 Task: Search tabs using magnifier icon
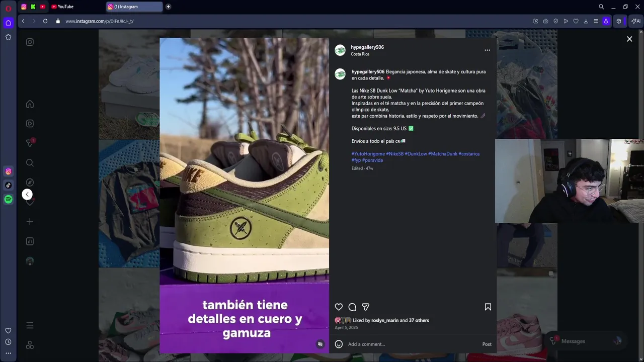601,7
